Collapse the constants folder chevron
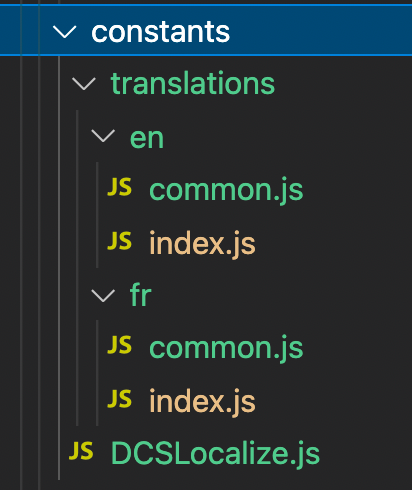Viewport: 412px width, 490px height. coord(64,32)
